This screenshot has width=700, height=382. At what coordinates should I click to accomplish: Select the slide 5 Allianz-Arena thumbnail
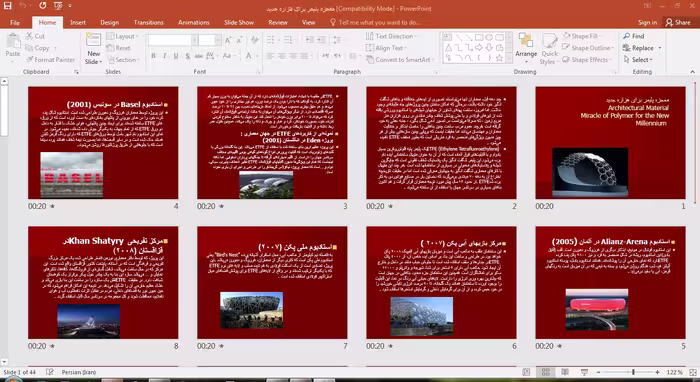pyautogui.click(x=610, y=282)
